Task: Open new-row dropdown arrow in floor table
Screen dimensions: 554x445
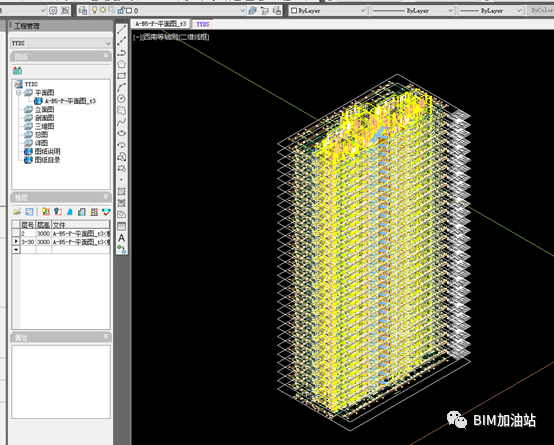Action: 16,250
